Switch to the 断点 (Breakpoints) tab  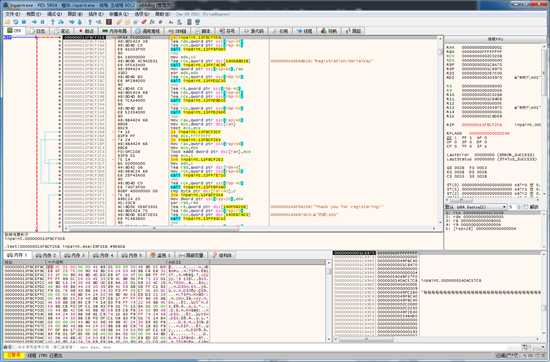86,31
